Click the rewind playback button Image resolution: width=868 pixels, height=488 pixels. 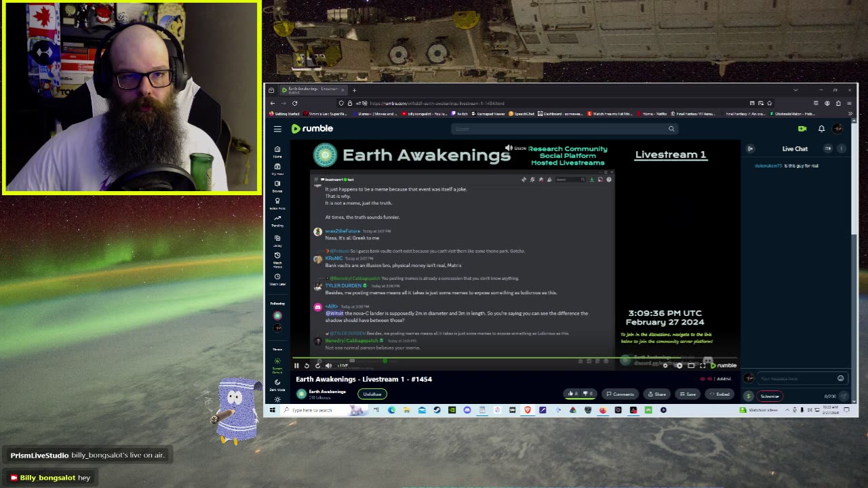point(307,365)
